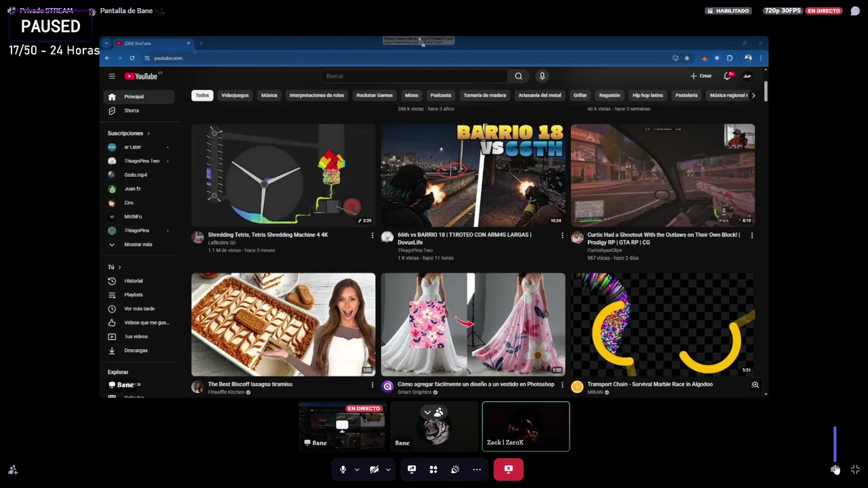
Task: Select the Rockstar Games filter chip
Action: (x=374, y=96)
